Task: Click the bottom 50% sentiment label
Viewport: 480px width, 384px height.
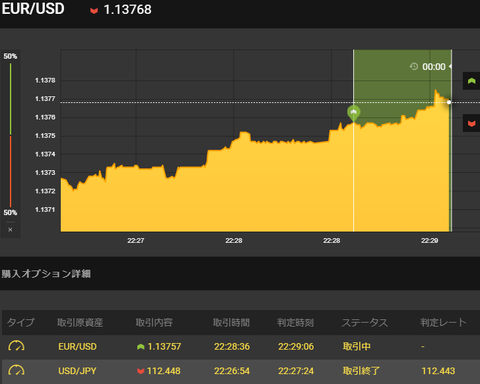Action: click(x=10, y=213)
